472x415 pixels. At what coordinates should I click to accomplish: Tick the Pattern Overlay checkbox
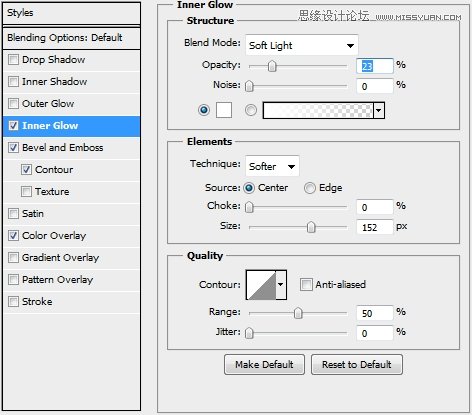click(13, 279)
